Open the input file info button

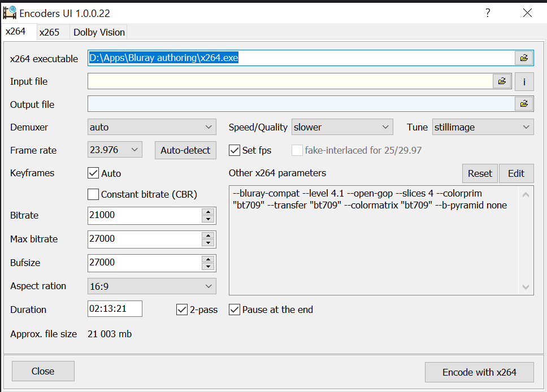click(x=524, y=81)
